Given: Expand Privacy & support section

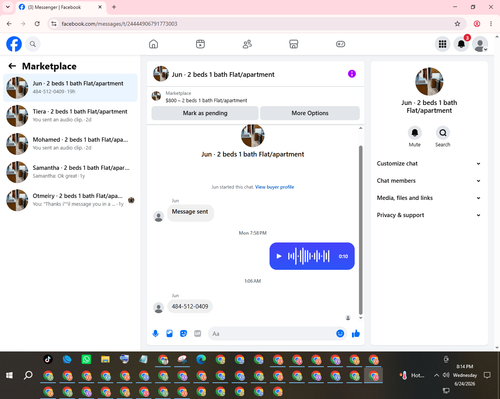Looking at the screenshot, I should pos(429,215).
